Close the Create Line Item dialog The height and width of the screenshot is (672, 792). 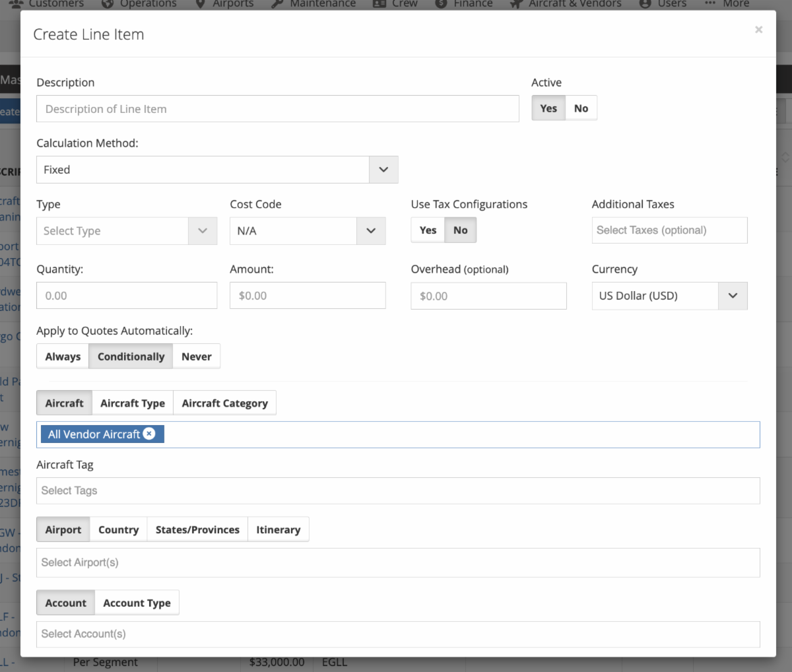coord(758,30)
